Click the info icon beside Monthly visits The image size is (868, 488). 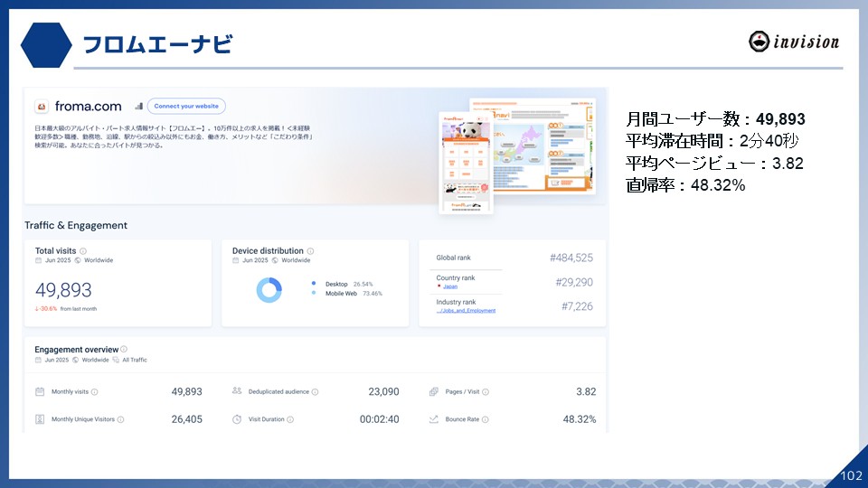click(x=95, y=391)
